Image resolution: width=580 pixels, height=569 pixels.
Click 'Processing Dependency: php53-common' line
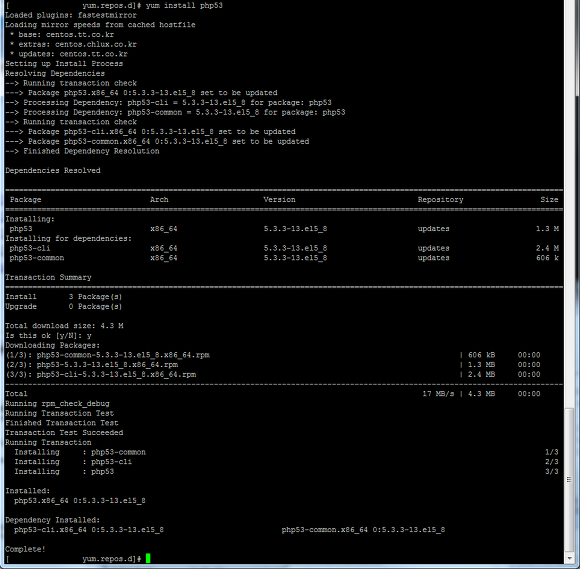click(x=175, y=112)
